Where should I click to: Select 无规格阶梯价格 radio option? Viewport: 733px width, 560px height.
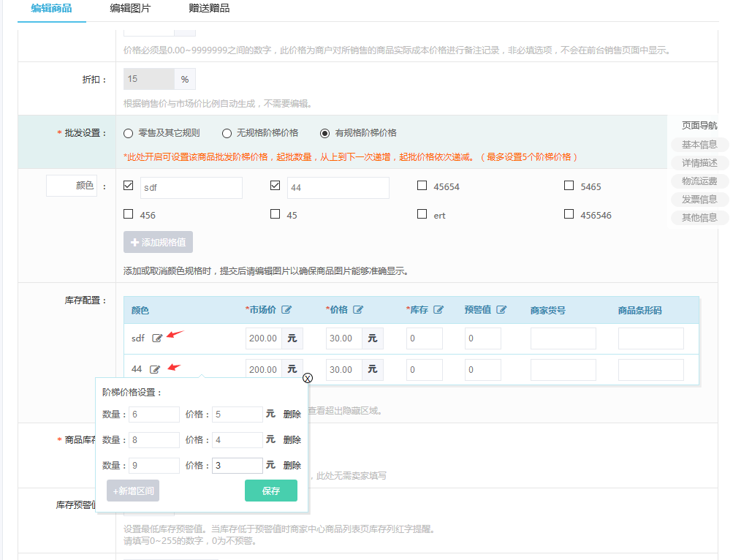pyautogui.click(x=227, y=133)
